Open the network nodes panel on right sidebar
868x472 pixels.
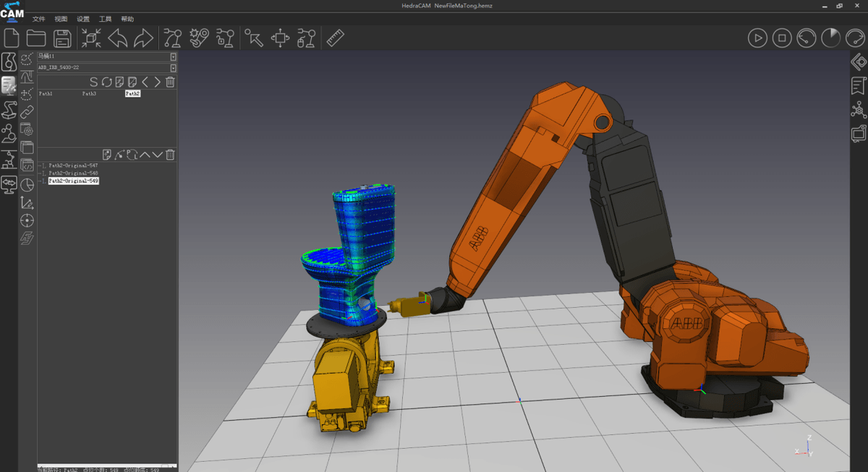point(859,110)
